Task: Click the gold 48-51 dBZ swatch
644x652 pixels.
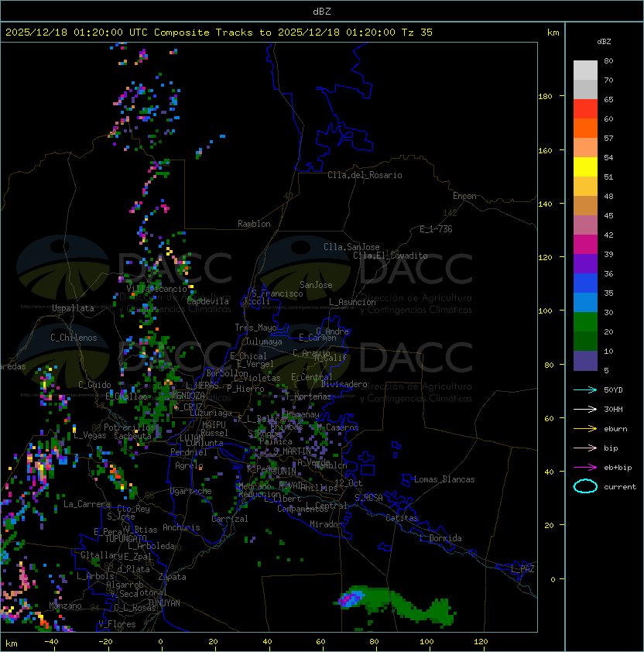Action: coord(585,187)
